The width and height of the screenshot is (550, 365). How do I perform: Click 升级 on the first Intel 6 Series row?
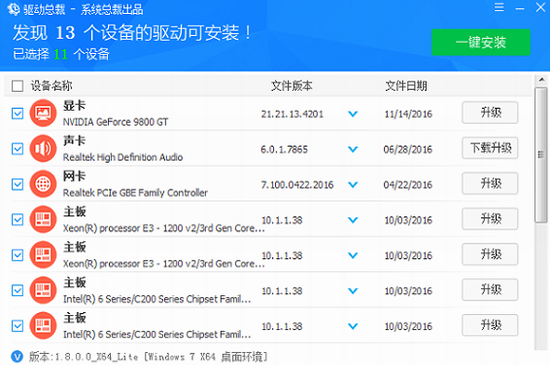pos(490,290)
